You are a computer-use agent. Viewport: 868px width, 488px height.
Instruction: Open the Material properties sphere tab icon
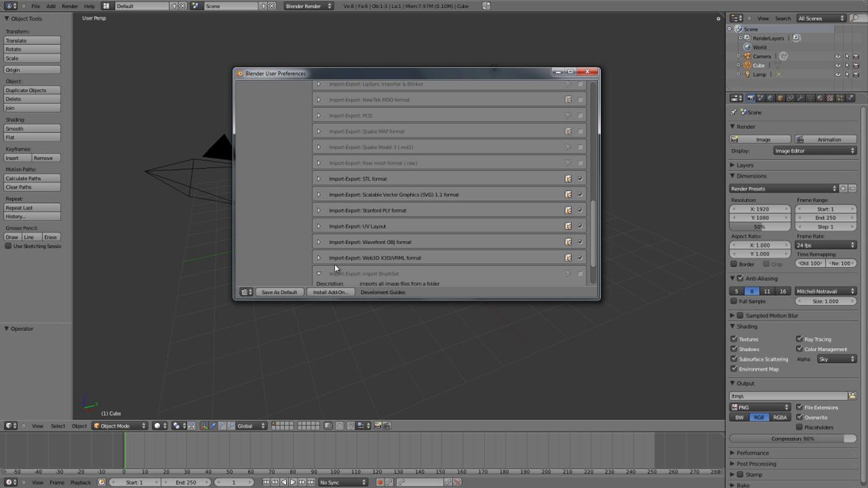(820, 98)
